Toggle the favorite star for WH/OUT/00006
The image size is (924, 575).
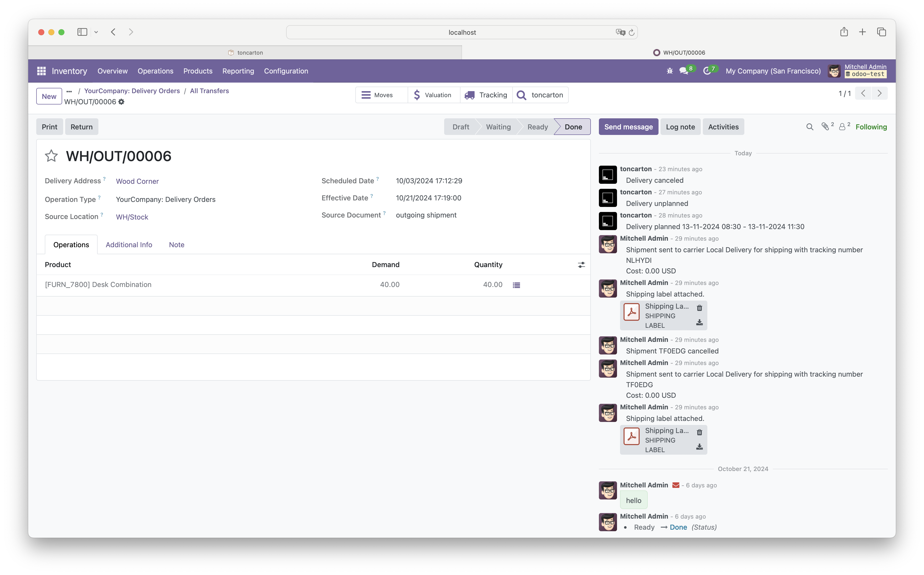51,156
